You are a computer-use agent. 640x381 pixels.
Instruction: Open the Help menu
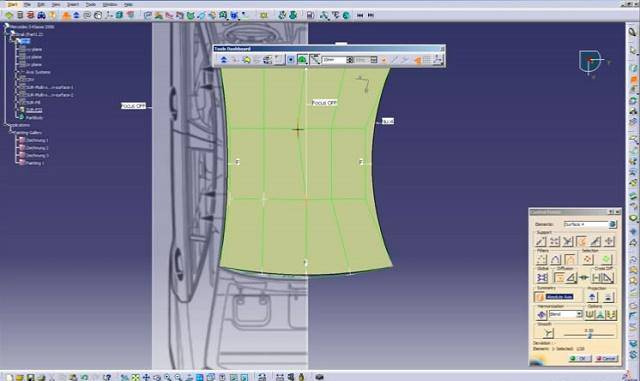coord(128,4)
